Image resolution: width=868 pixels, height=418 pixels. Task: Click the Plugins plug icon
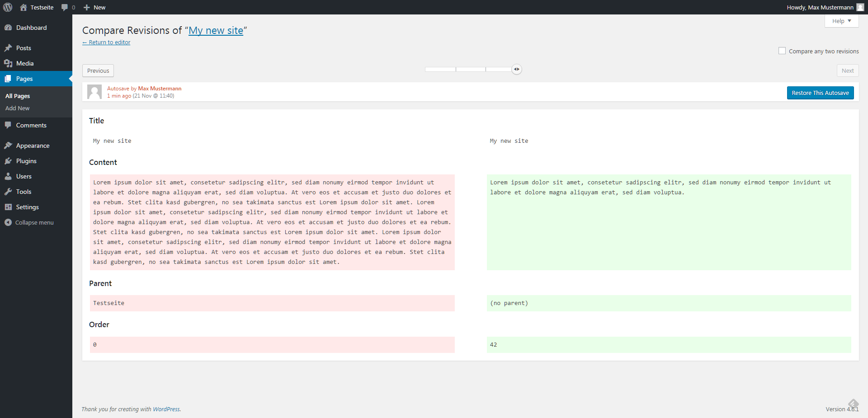click(8, 161)
